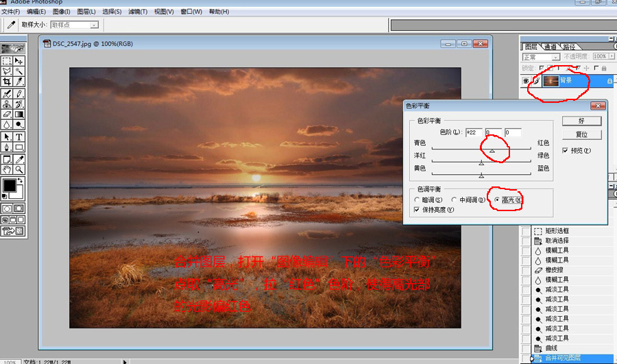
Task: Toggle history source box beside 橡皮擦
Action: (526, 270)
